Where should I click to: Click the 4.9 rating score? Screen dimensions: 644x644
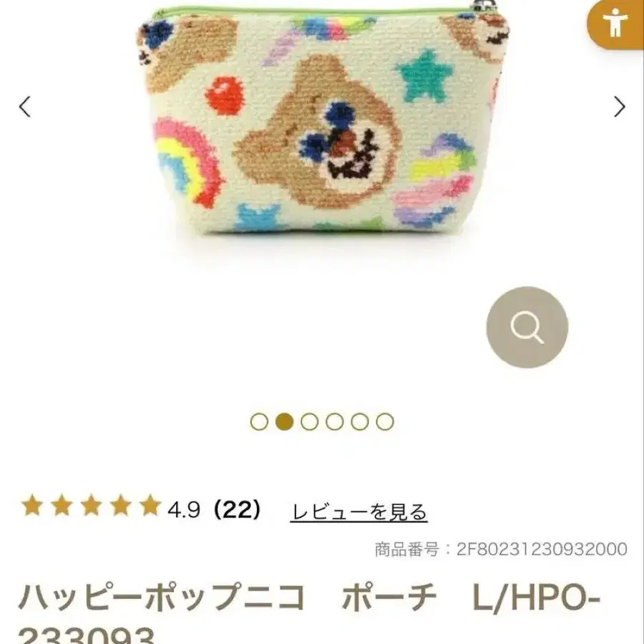(x=184, y=510)
